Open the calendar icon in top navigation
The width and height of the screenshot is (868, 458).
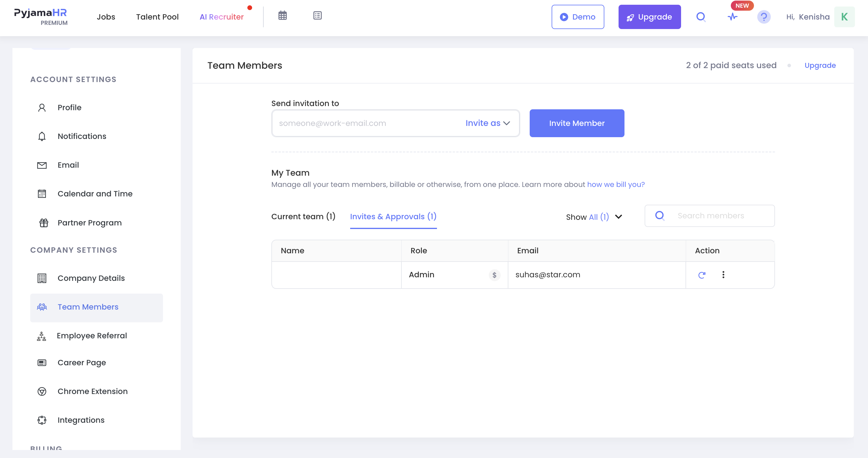[x=282, y=15]
